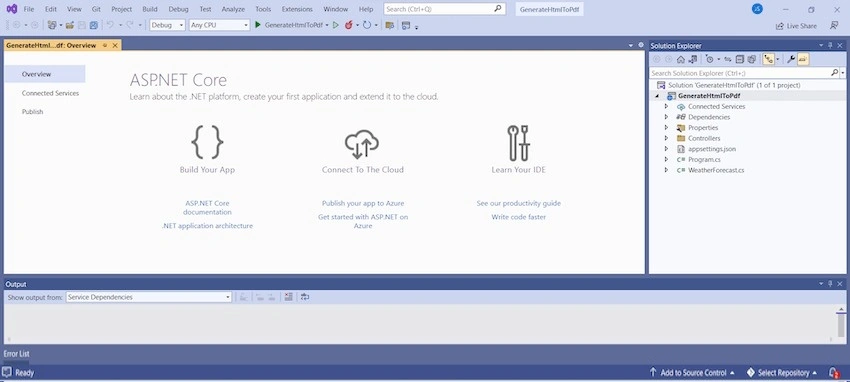Open See our productivity guide link
This screenshot has height=382, width=850.
pos(519,203)
